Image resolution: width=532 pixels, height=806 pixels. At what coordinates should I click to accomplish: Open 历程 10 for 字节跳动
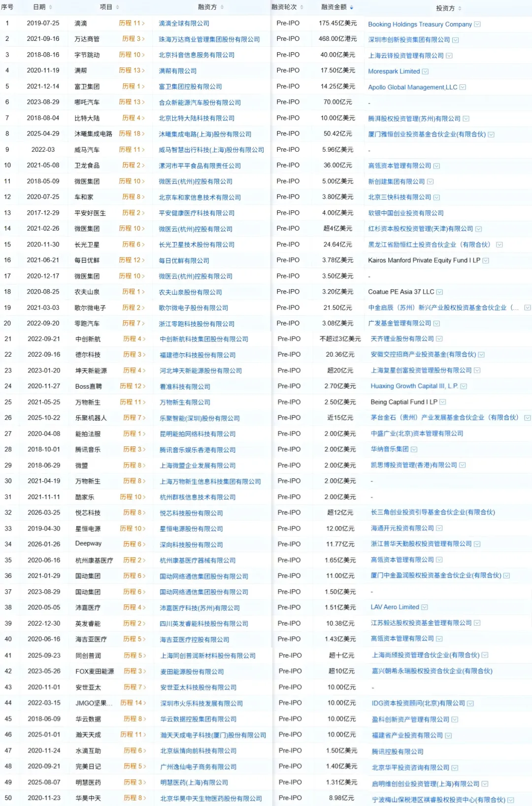pyautogui.click(x=132, y=55)
